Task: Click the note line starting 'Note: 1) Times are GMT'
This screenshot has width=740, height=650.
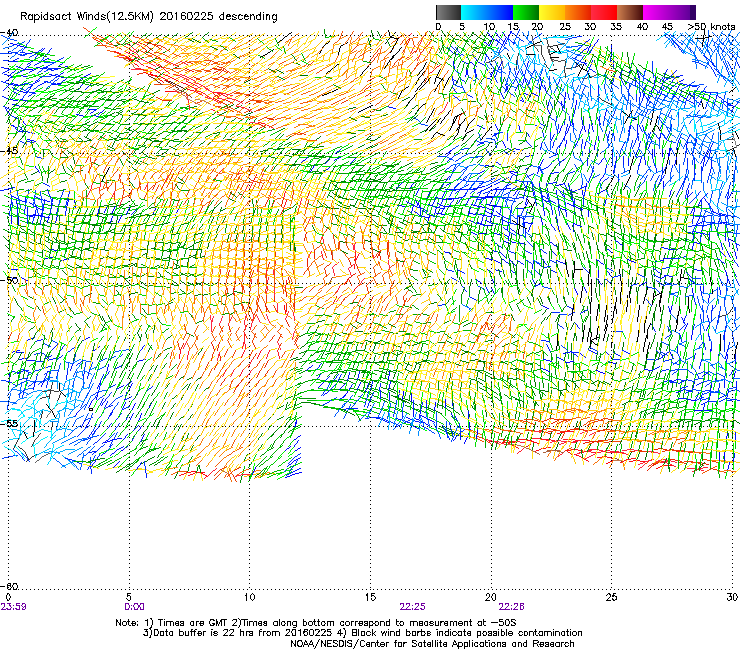Action: pos(316,623)
